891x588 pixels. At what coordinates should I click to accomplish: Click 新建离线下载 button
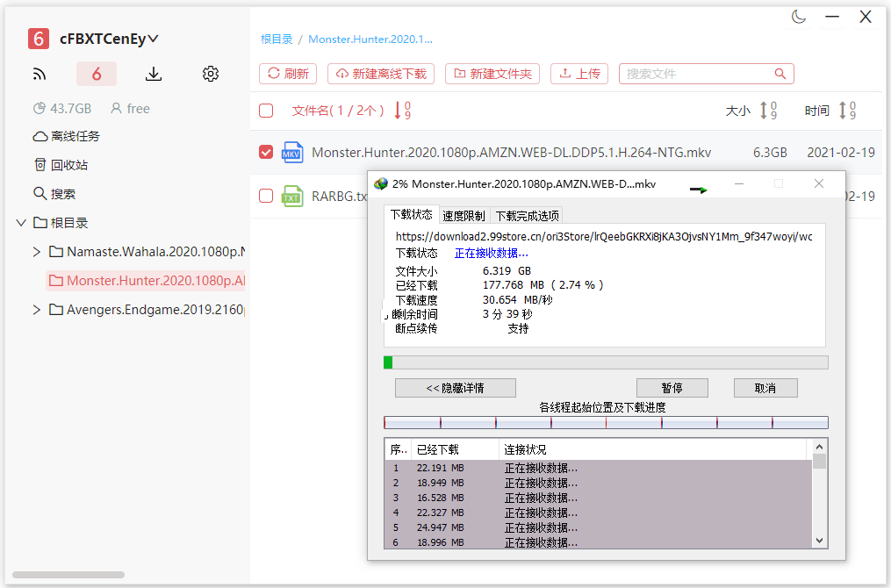pyautogui.click(x=381, y=74)
